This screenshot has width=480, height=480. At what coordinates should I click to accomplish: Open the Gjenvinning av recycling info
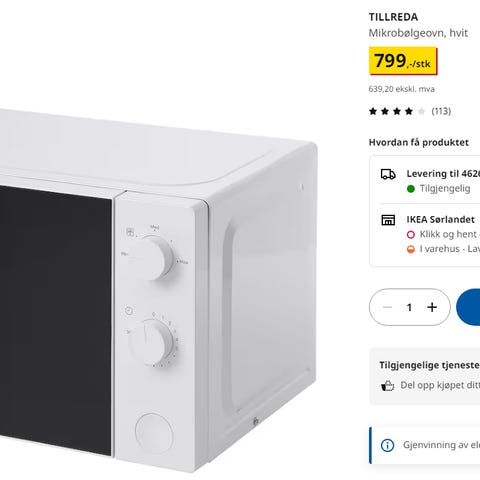click(x=441, y=445)
